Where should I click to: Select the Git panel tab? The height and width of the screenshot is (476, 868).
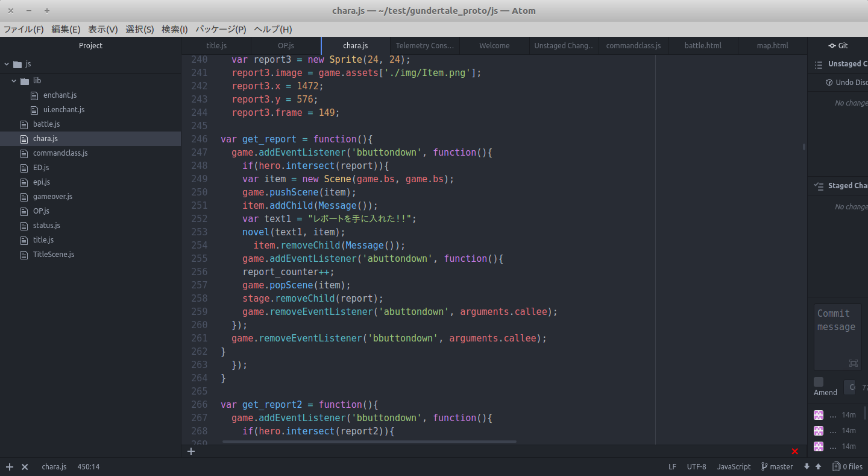point(838,46)
